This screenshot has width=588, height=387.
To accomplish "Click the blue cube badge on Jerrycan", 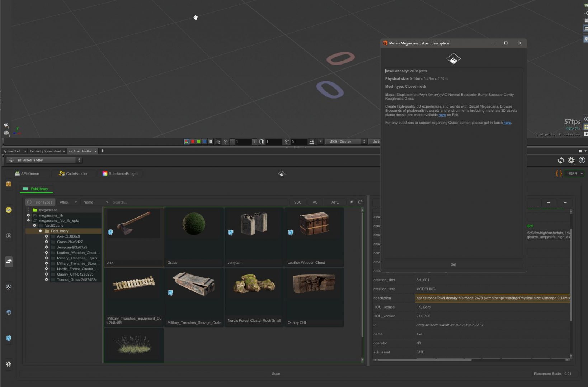I will click(x=231, y=233).
